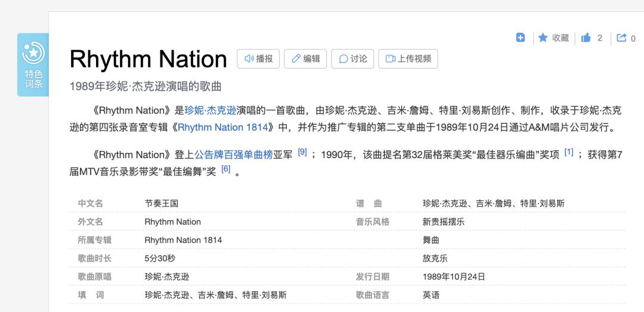Open the 编辑 edit button
The height and width of the screenshot is (312, 644).
click(305, 58)
